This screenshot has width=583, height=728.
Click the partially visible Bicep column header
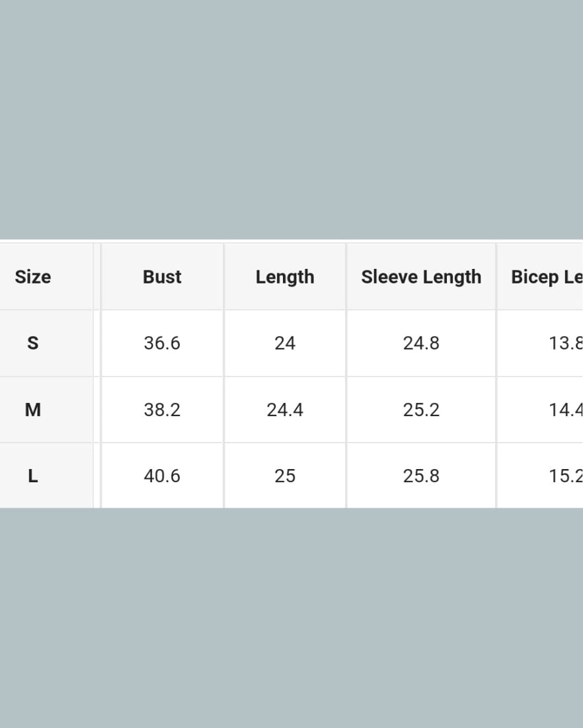pyautogui.click(x=546, y=277)
